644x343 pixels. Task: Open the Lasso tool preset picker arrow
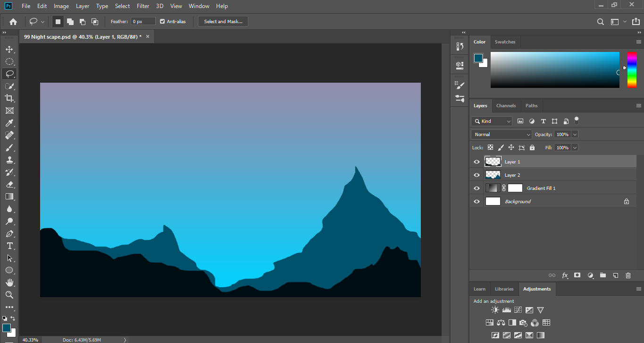coord(43,22)
